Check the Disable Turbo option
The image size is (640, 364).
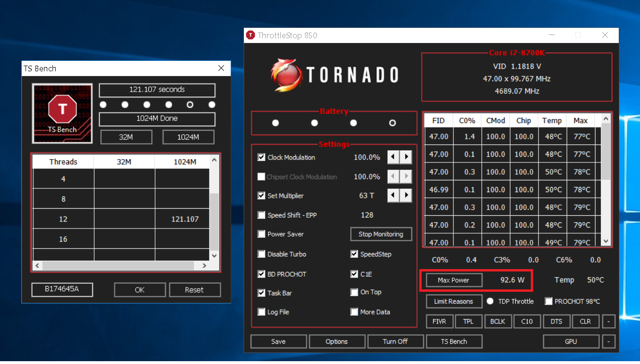(261, 254)
